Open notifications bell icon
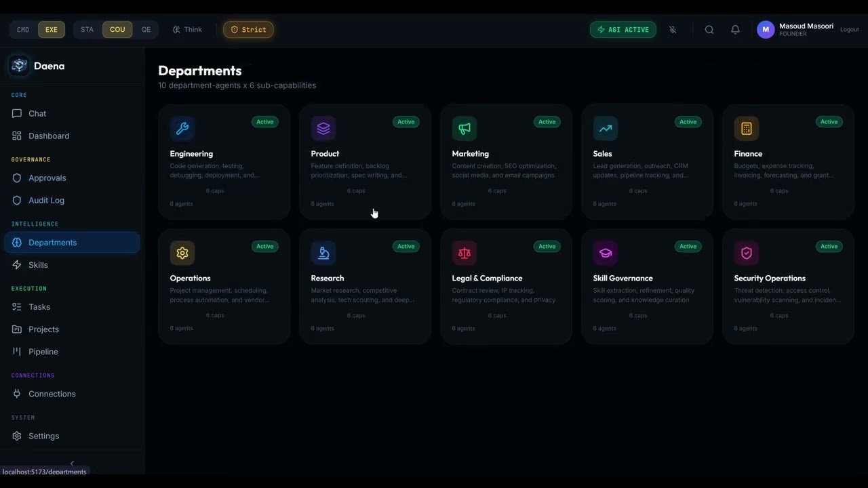Viewport: 868px width, 488px height. (x=735, y=30)
